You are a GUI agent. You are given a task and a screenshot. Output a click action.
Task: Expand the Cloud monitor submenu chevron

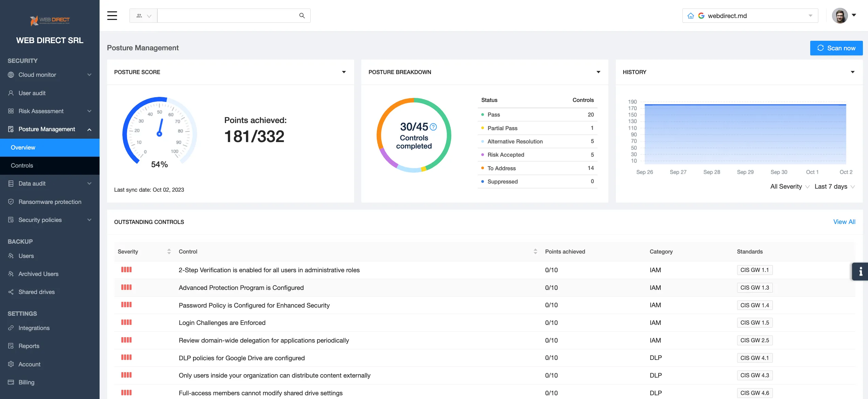(89, 75)
